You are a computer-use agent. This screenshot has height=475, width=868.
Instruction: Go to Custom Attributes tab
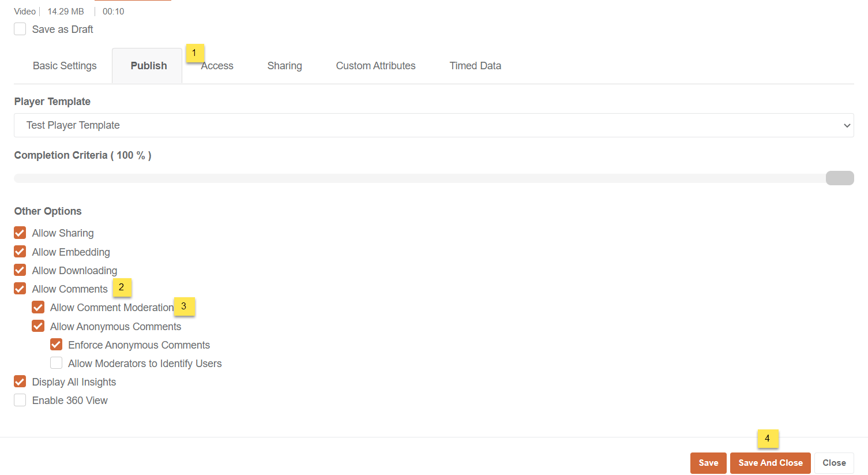375,66
